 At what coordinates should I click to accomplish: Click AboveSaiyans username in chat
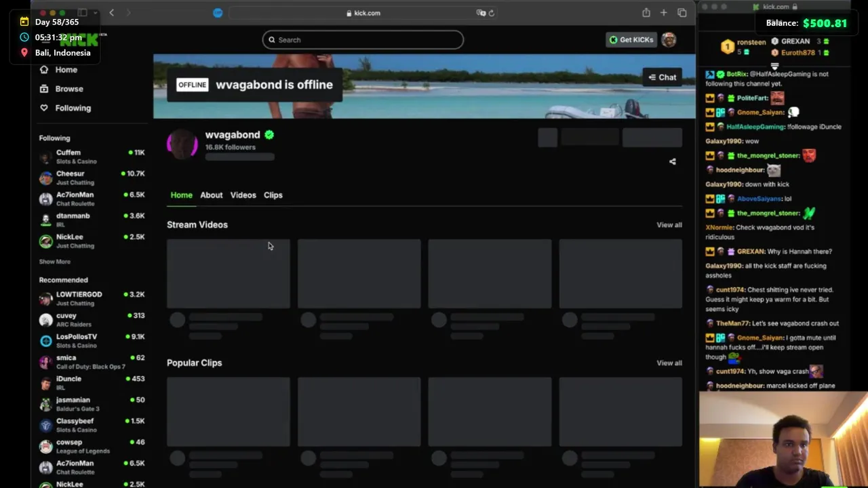tap(759, 199)
